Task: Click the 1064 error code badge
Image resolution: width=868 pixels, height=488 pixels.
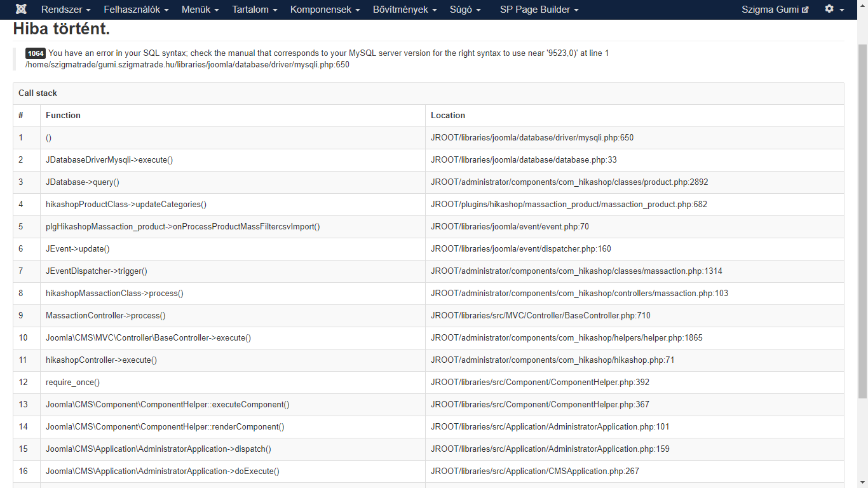Action: point(36,53)
